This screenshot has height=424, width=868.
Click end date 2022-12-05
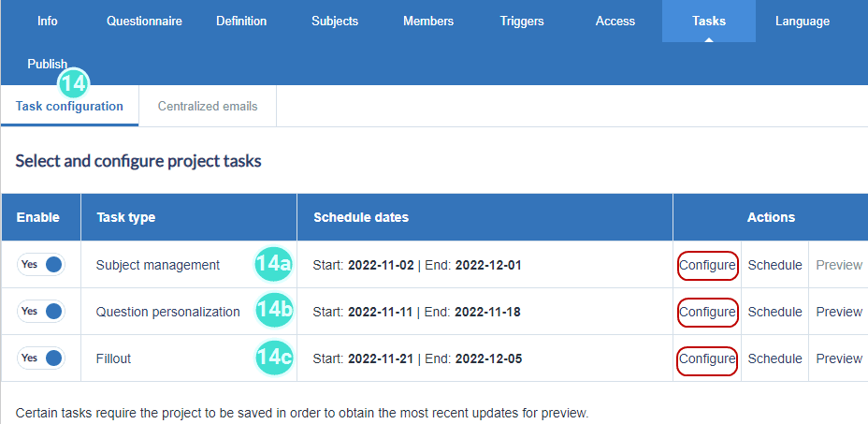[488, 358]
